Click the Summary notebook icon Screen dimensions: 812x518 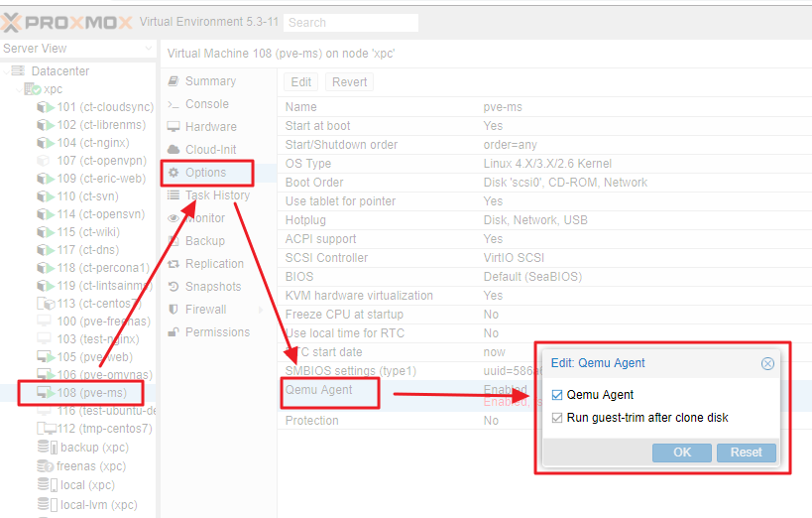coord(174,81)
